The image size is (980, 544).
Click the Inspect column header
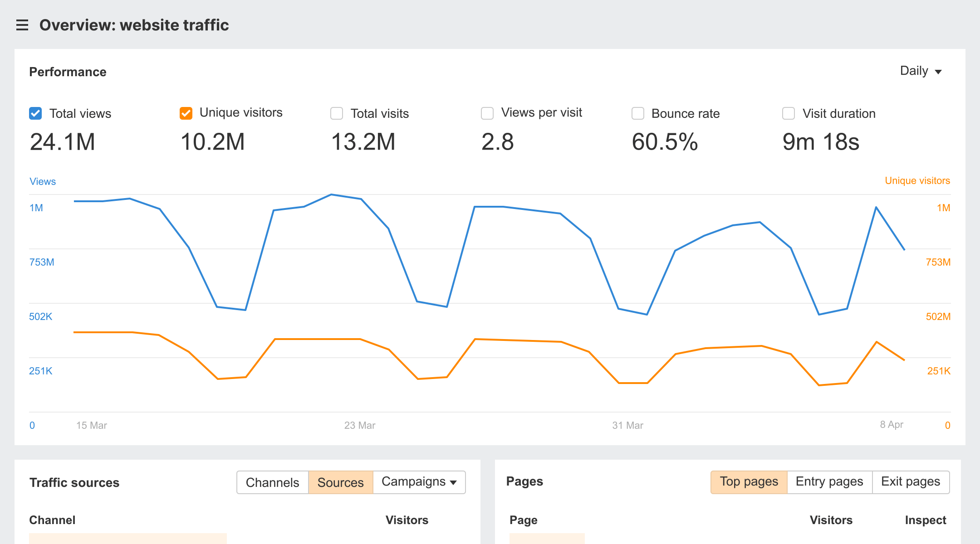[926, 520]
